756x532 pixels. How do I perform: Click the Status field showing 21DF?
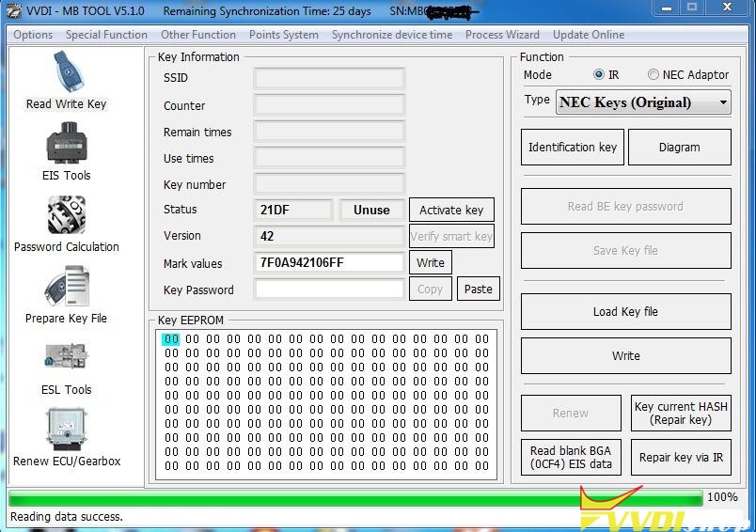(293, 211)
